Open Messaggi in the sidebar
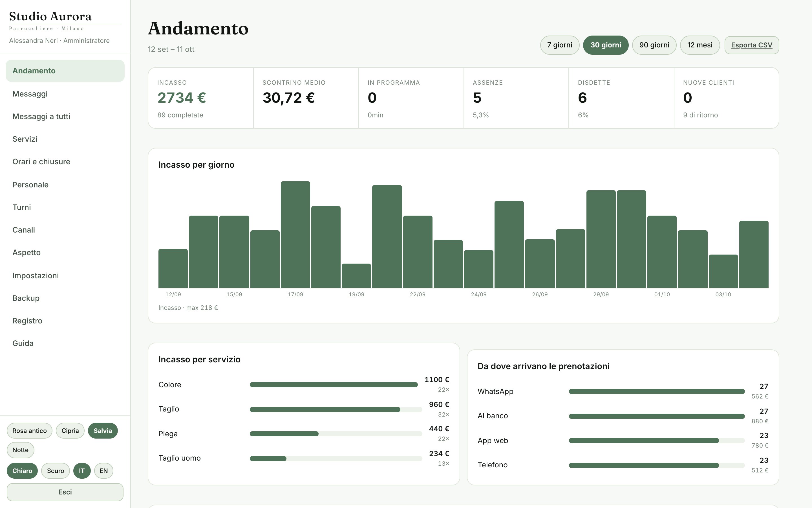The image size is (812, 508). 65,94
